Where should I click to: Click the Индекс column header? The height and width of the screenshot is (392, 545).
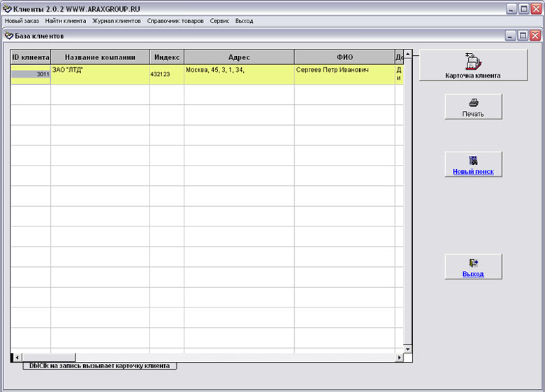coord(167,57)
